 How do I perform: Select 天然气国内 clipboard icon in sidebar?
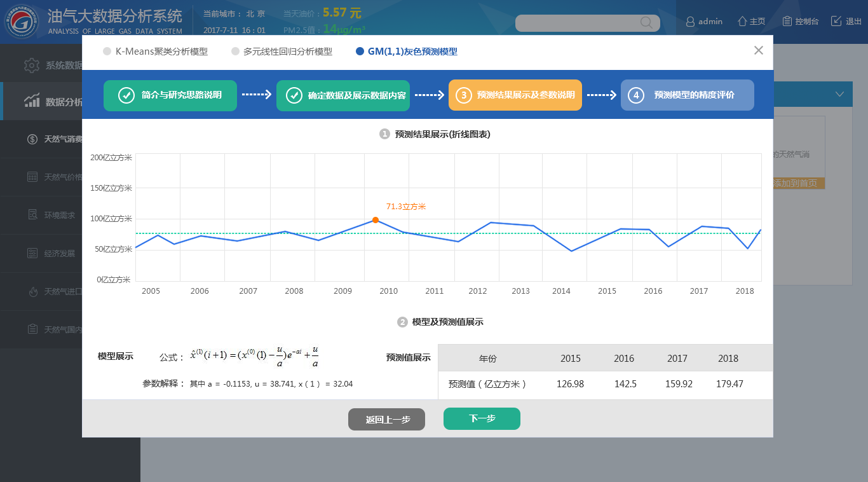[x=32, y=329]
